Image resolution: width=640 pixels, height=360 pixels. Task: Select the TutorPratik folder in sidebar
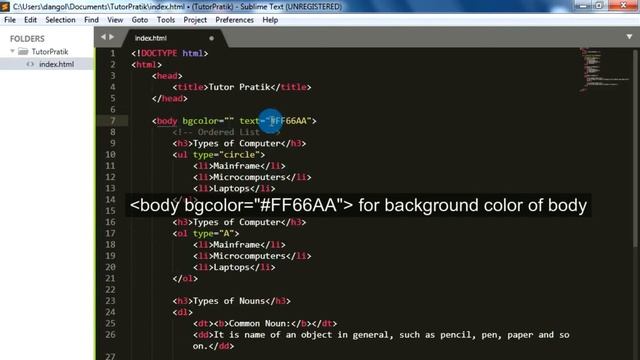[50, 52]
